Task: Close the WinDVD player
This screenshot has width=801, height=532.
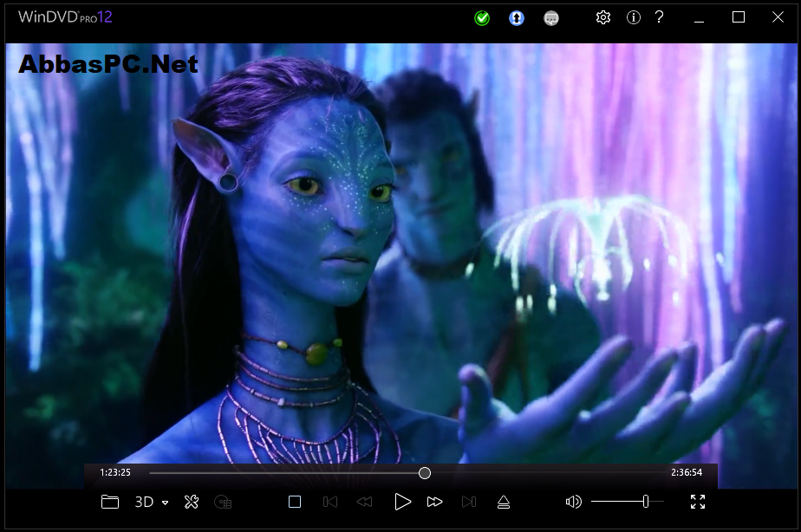Action: pyautogui.click(x=778, y=17)
